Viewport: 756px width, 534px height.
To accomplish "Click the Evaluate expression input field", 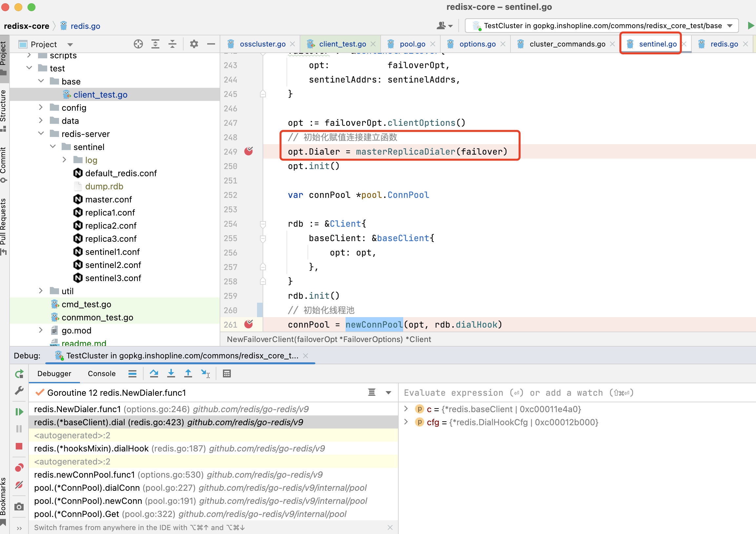I will (576, 392).
